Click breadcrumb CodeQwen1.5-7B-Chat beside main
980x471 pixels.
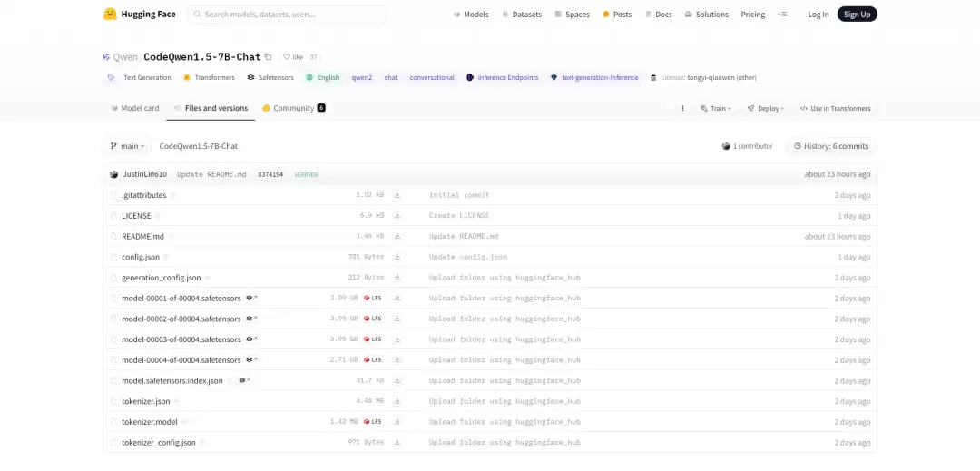(x=198, y=146)
